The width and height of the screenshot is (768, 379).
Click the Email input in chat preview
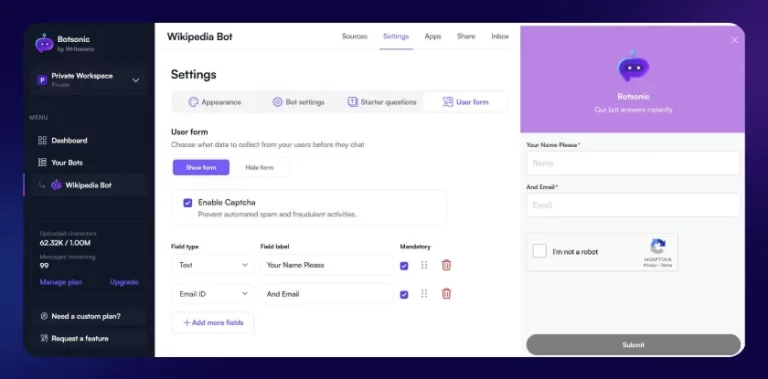coord(633,205)
